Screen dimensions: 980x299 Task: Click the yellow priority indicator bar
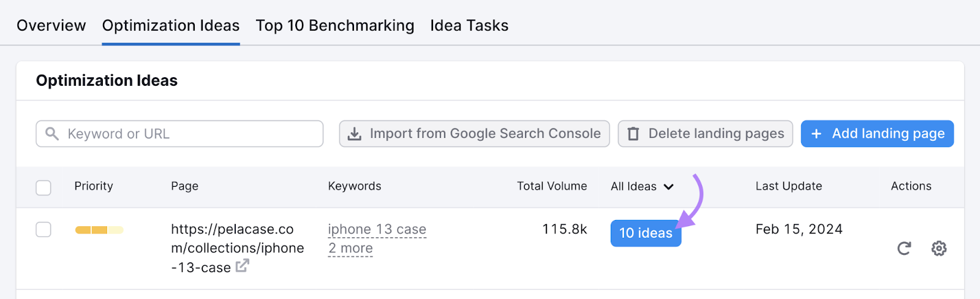coord(99,230)
